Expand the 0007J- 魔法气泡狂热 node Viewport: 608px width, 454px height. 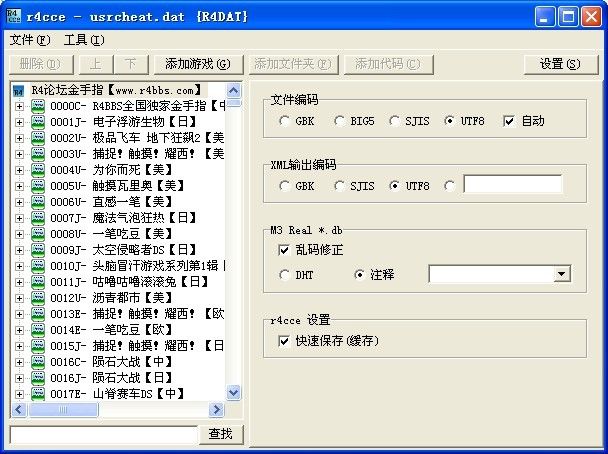click(19, 218)
